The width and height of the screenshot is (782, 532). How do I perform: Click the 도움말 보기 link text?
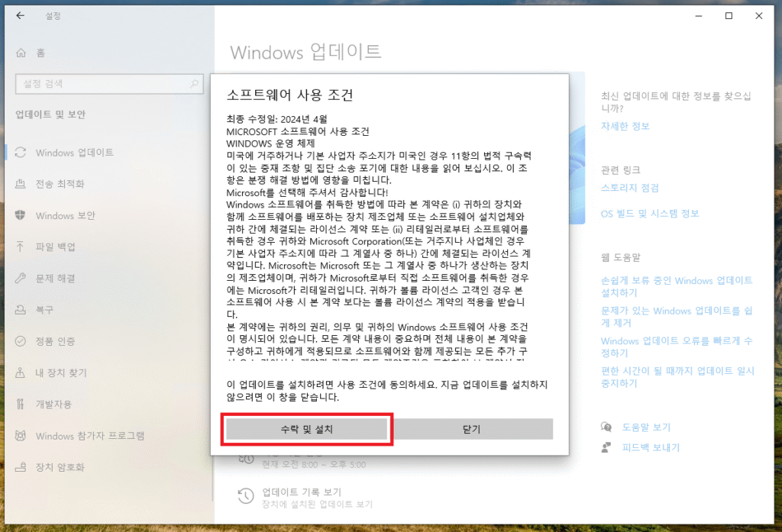tap(646, 427)
